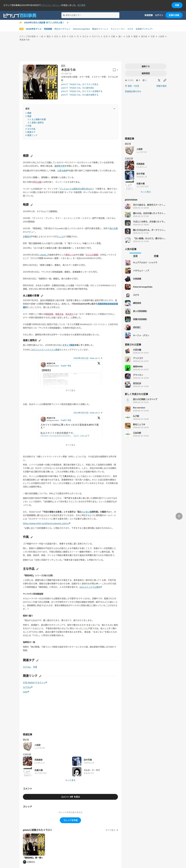Bookmark the 木古おうみ article
This screenshot has height=868, width=186.
tap(114, 70)
